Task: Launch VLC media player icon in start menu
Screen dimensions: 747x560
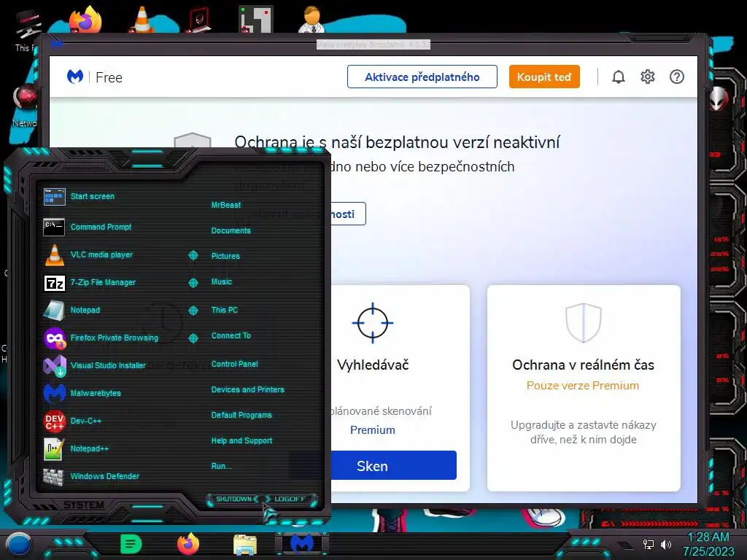Action: [x=54, y=254]
